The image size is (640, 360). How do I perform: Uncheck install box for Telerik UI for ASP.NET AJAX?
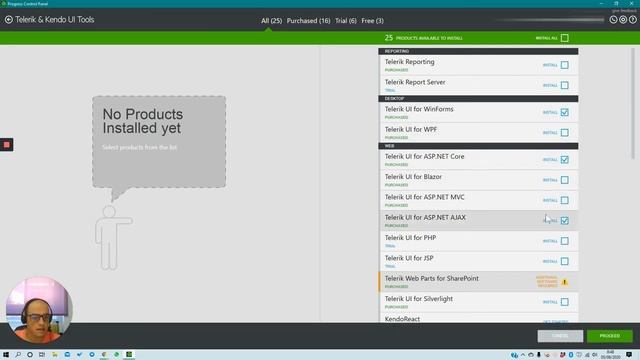click(x=564, y=221)
